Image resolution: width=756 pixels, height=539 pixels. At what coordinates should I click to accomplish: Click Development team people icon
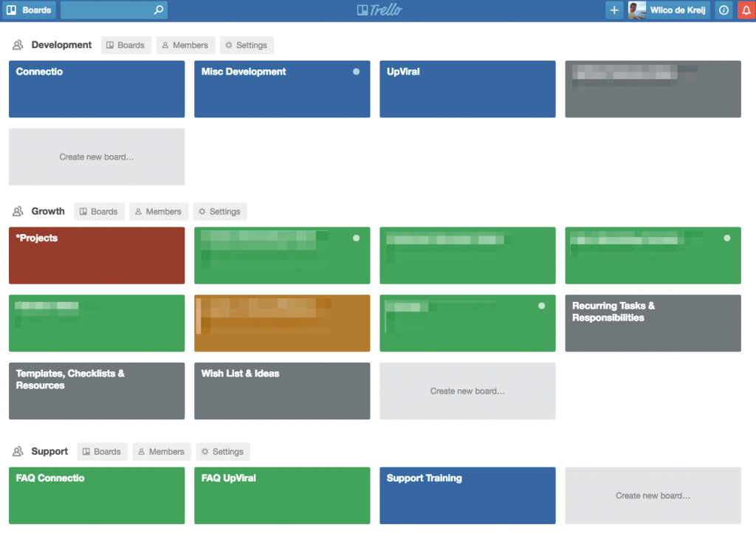click(x=18, y=45)
